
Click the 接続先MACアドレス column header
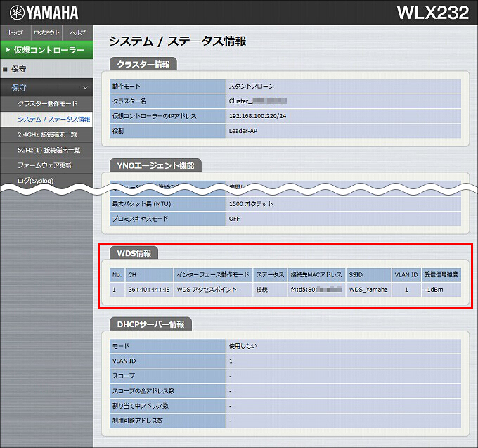click(316, 275)
